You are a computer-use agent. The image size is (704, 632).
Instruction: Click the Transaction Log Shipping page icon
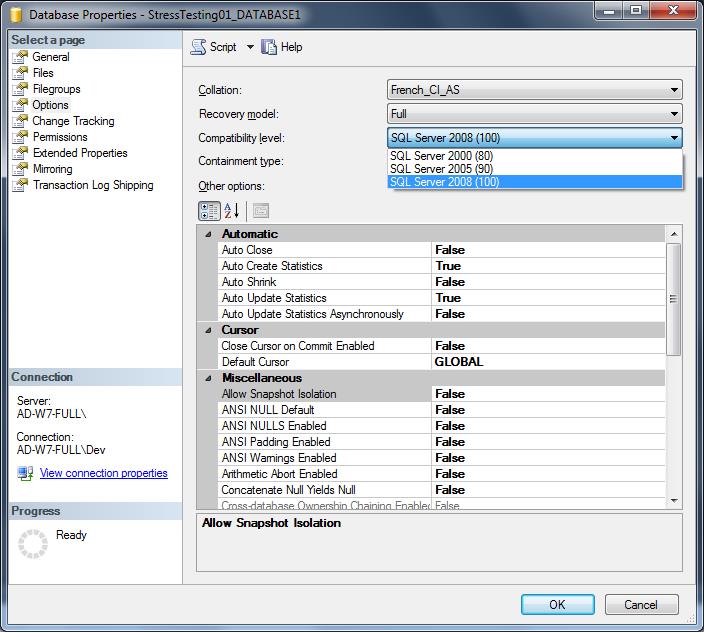[20, 185]
